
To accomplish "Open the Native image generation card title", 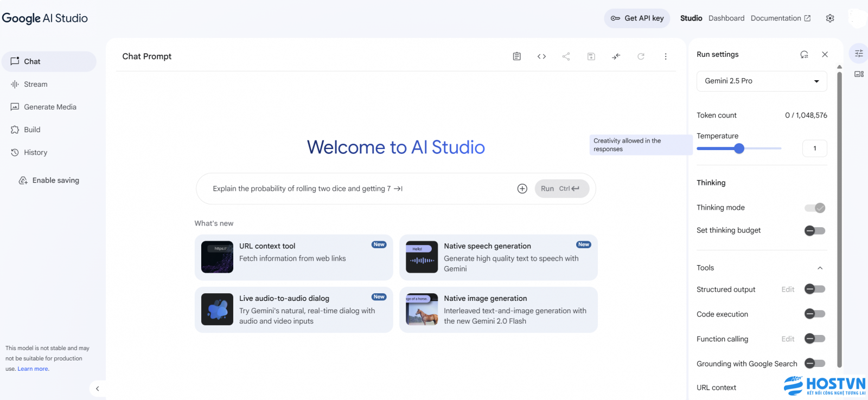I will pyautogui.click(x=486, y=299).
